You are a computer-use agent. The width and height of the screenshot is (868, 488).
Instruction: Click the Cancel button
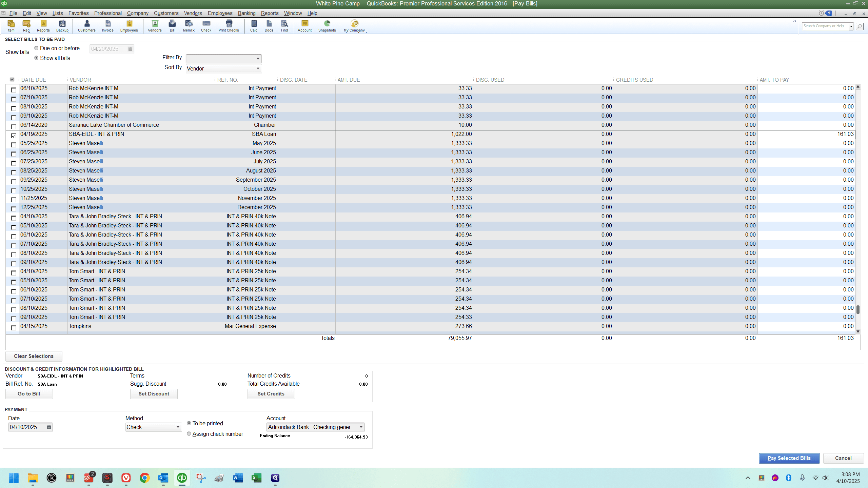click(x=843, y=458)
